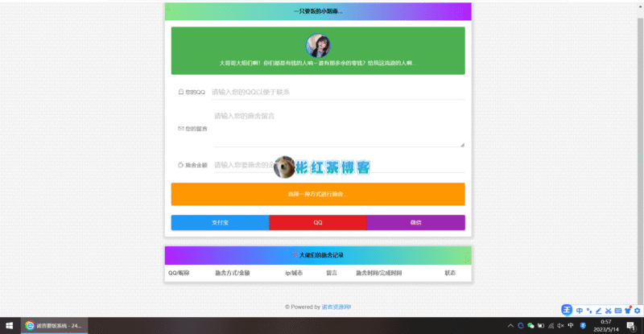Click the orange choose-payment-method button
This screenshot has height=334, width=644.
coord(318,194)
